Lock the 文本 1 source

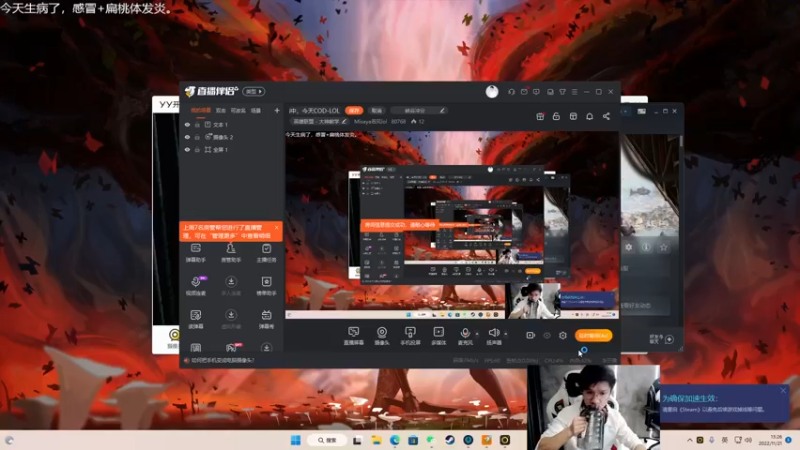tap(197, 124)
